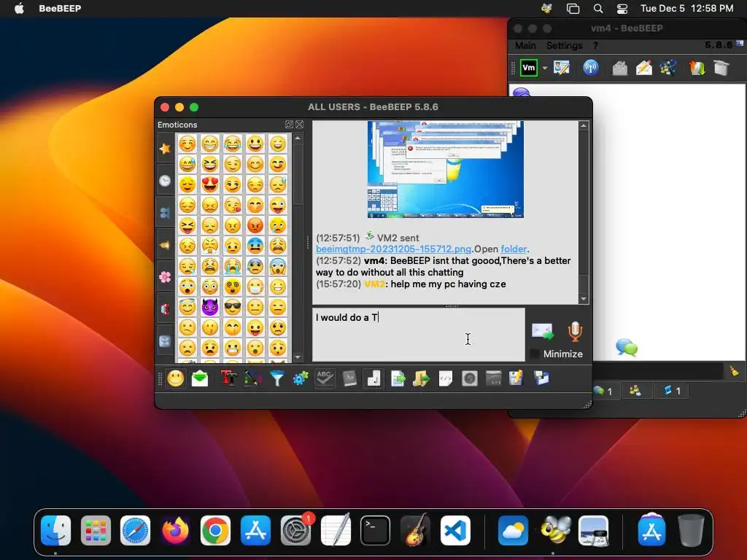Switch to the bell emoticon category tab
The image size is (747, 560).
tap(165, 245)
